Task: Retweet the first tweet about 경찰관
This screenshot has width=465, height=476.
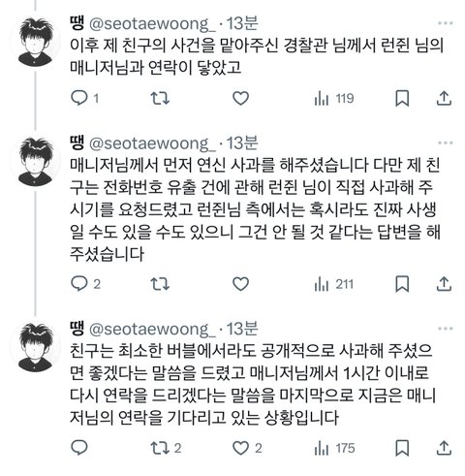Action: [160, 98]
